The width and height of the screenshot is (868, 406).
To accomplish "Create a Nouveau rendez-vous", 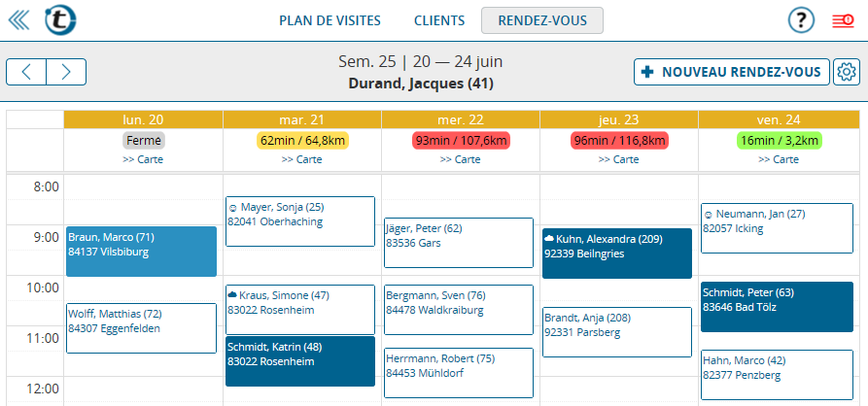I will tap(731, 72).
